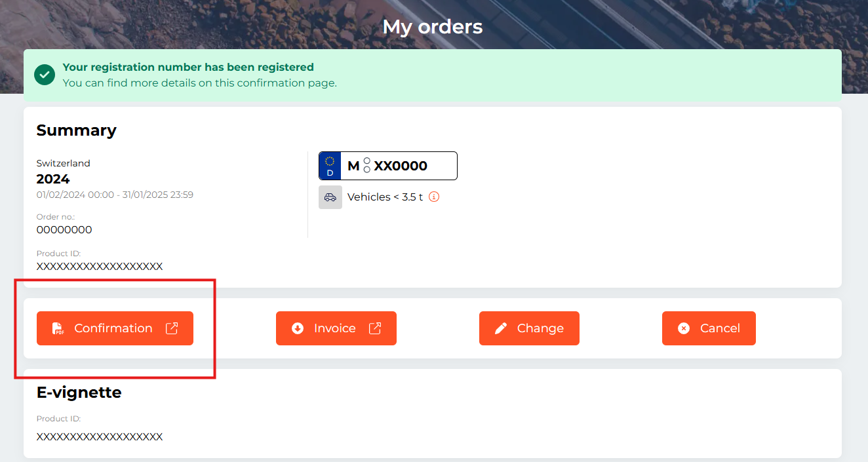Cancel the order
Image resolution: width=868 pixels, height=462 pixels.
click(x=709, y=328)
